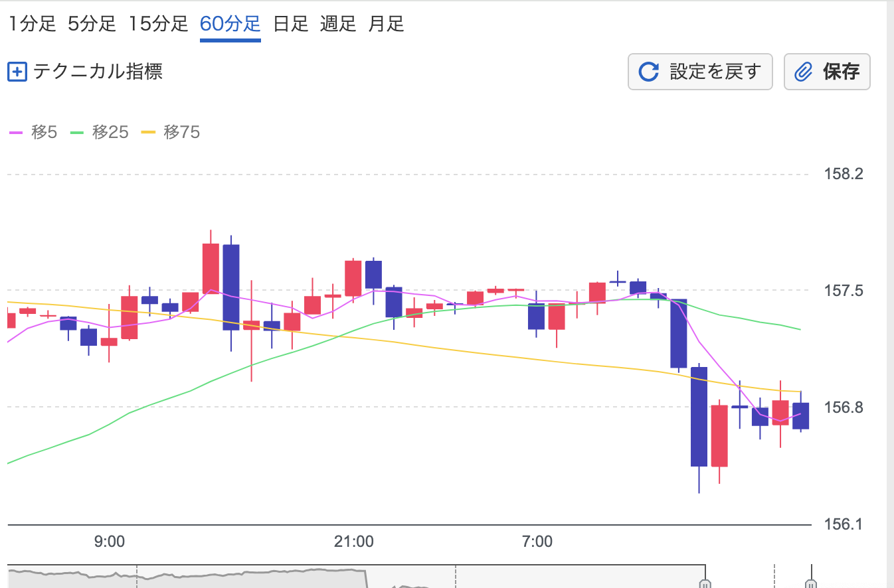The width and height of the screenshot is (894, 588).
Task: Toggle the 移75 moving average legend
Action: pos(171,132)
